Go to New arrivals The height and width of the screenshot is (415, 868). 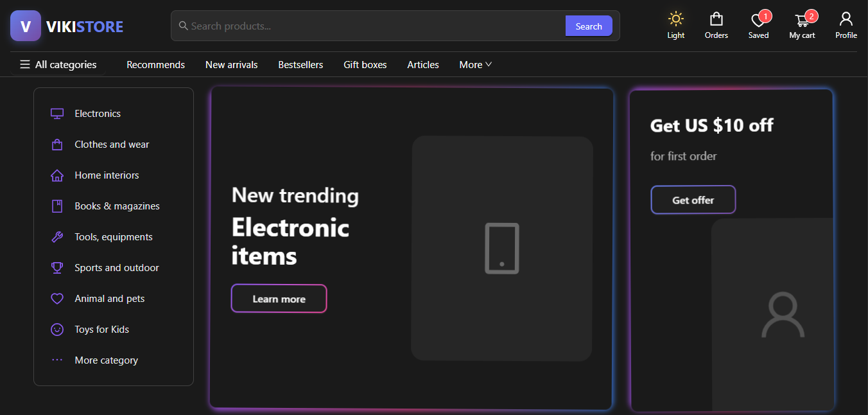[x=231, y=65]
